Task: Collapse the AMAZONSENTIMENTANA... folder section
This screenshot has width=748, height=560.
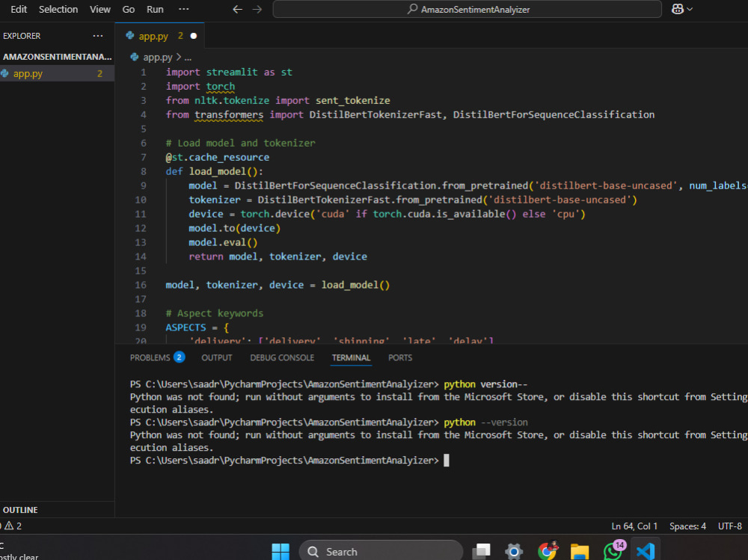Action: [57, 57]
